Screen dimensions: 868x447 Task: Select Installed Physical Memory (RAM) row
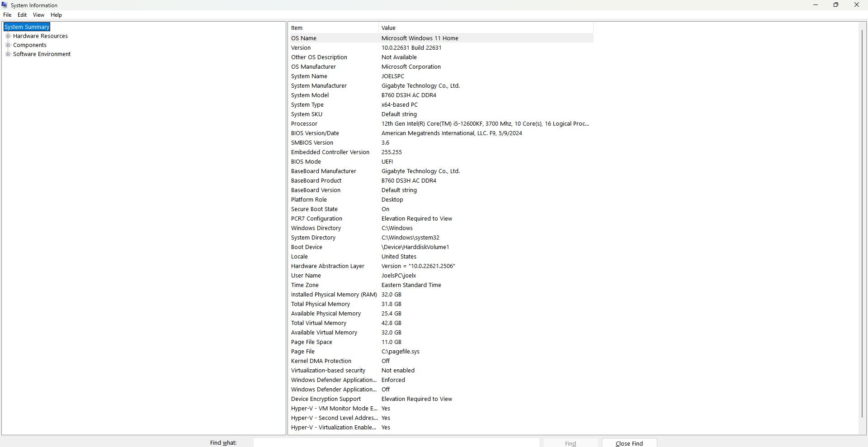point(441,295)
